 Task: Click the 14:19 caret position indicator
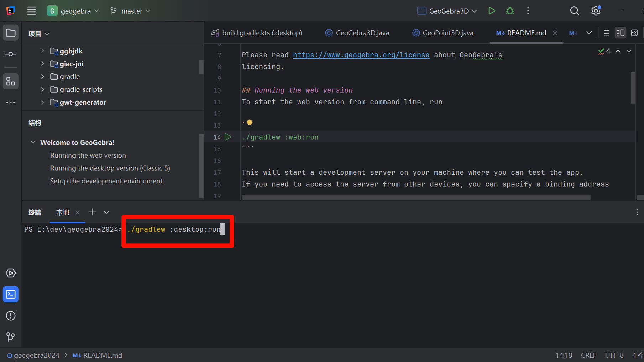point(564,355)
